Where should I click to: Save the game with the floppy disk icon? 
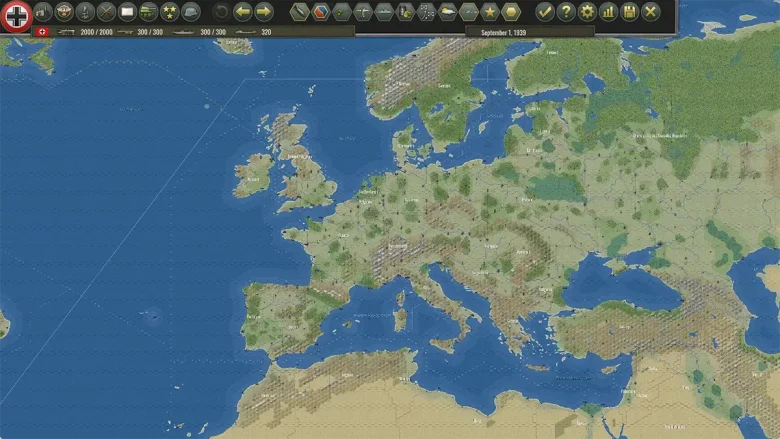(629, 12)
